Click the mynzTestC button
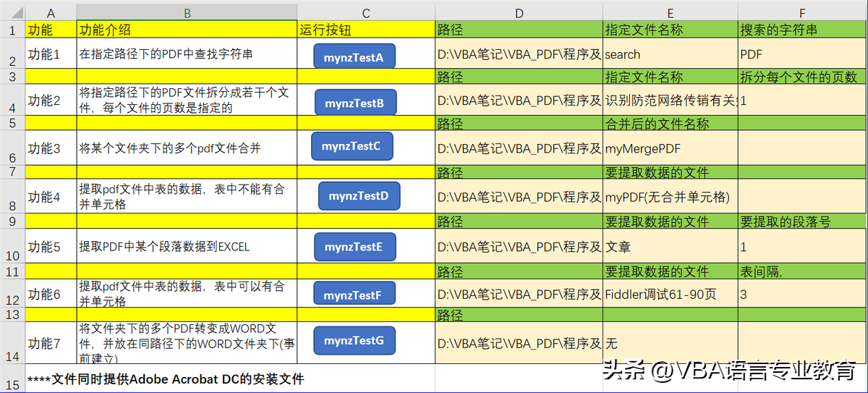868x393 pixels. point(352,146)
